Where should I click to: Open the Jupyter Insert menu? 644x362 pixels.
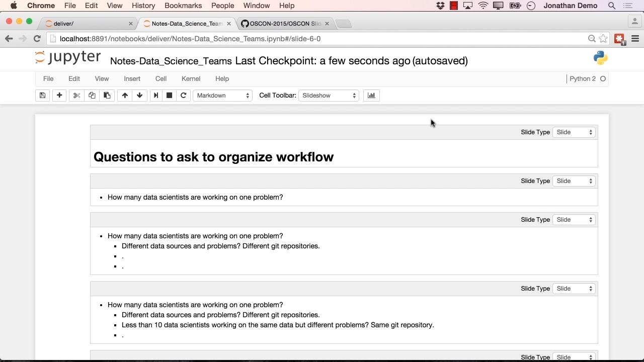click(132, 79)
